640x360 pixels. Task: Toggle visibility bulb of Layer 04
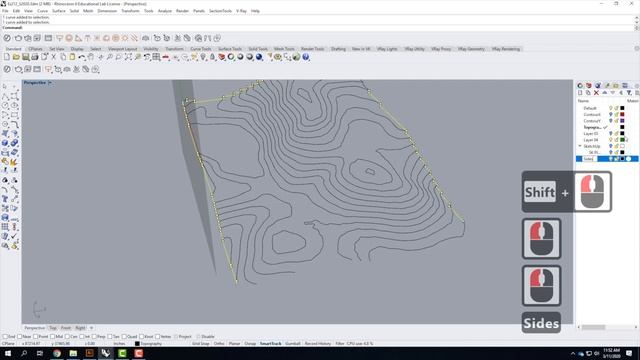click(x=611, y=140)
